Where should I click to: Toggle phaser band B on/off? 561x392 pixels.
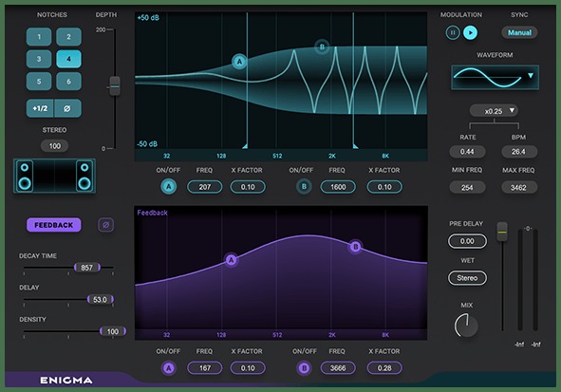(x=304, y=187)
